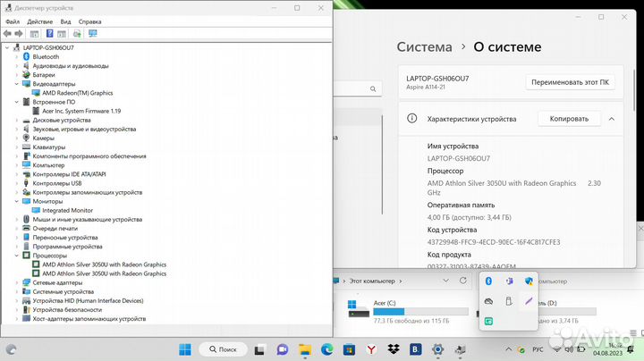This screenshot has width=644, height=361.
Task: Open Microsoft Store from the taskbar
Action: (349, 350)
